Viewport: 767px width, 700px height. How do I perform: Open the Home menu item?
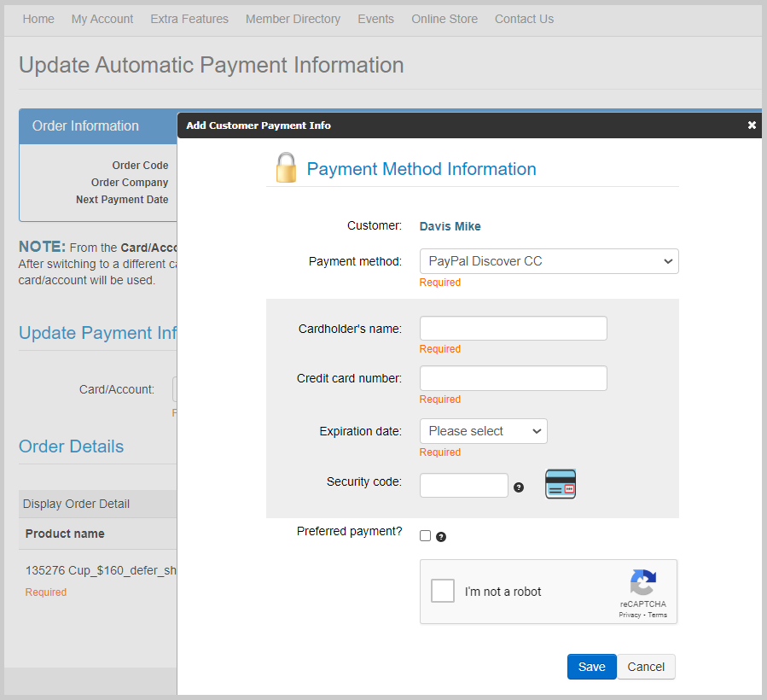point(38,19)
